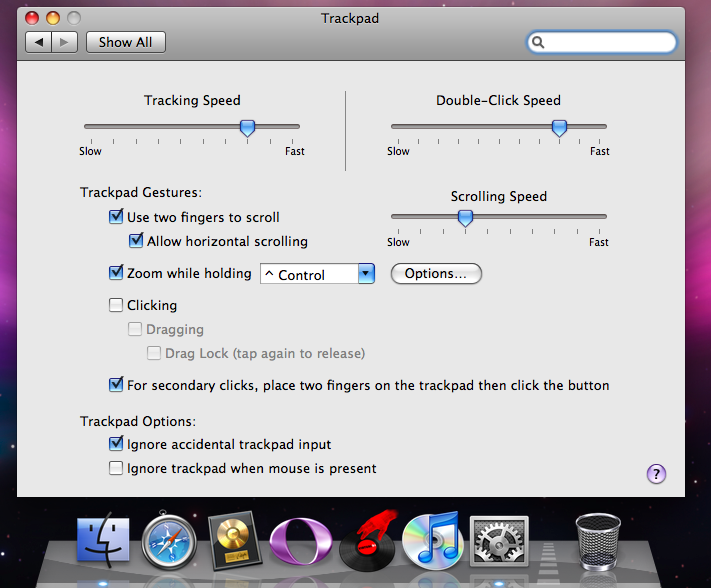This screenshot has height=588, width=711.
Task: Click the red close window button
Action: tap(32, 18)
